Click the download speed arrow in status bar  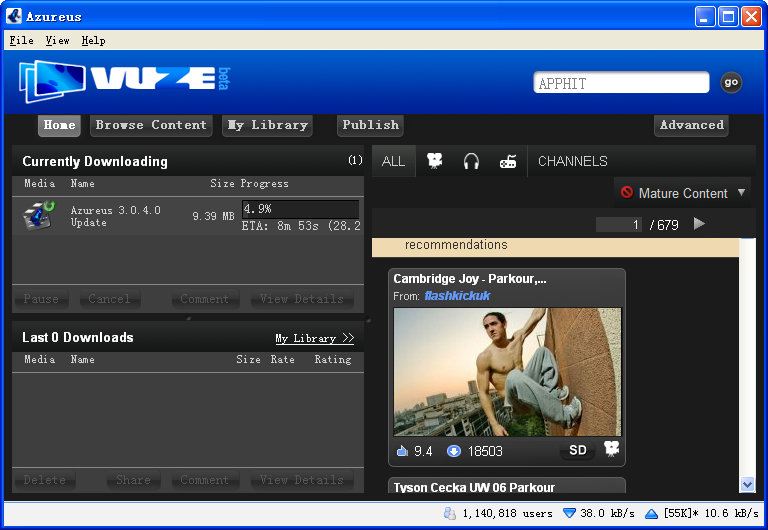pyautogui.click(x=569, y=513)
